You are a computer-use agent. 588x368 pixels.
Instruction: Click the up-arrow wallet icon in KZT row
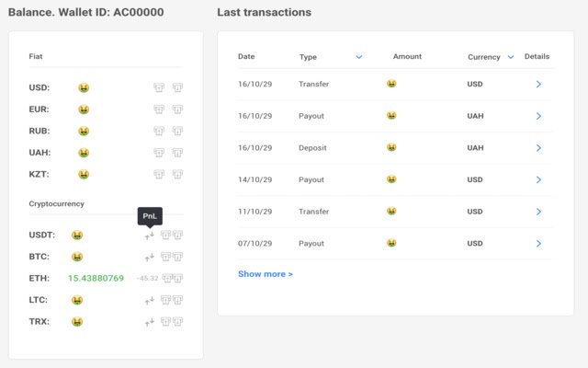point(159,174)
